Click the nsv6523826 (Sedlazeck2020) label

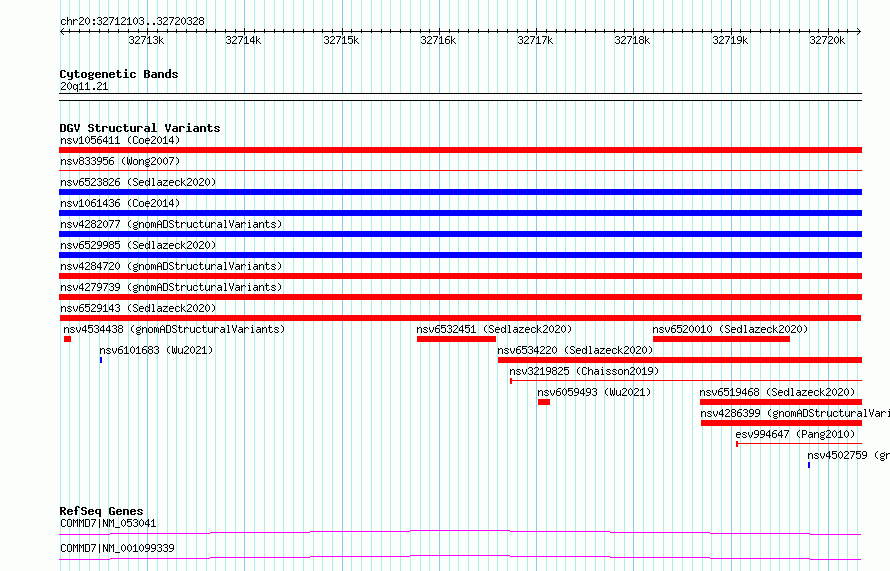(138, 182)
